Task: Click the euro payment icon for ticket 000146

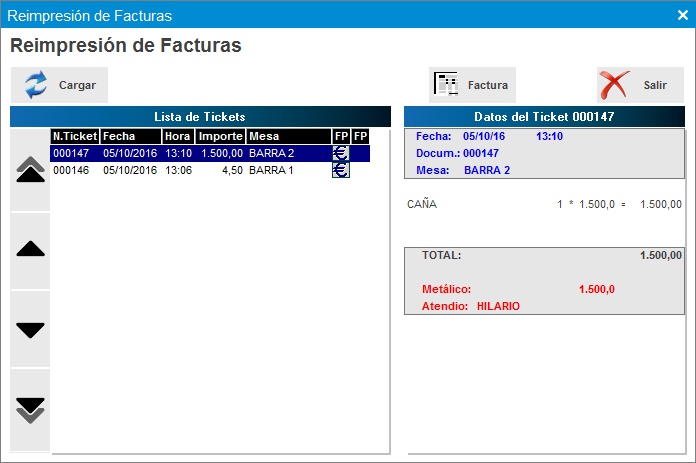Action: pos(341,170)
